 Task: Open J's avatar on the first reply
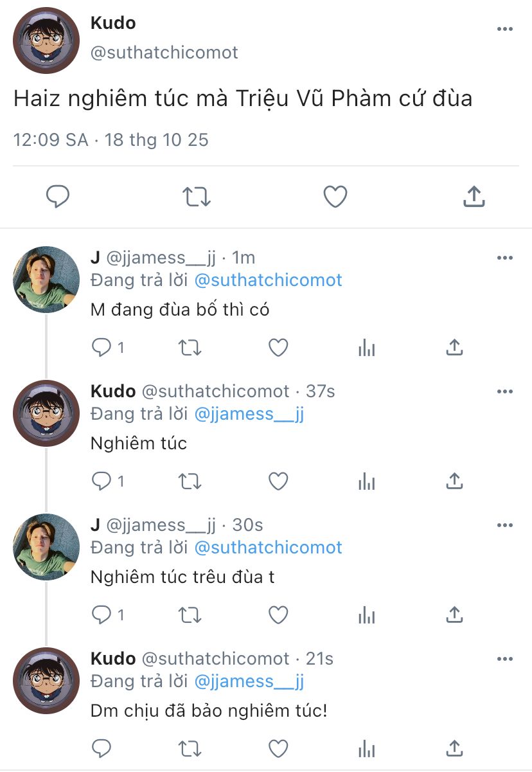tap(46, 280)
